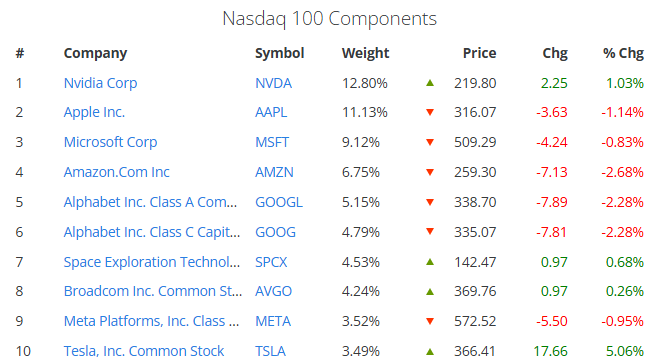
Task: Select the AMZN ticker symbol
Action: (274, 172)
